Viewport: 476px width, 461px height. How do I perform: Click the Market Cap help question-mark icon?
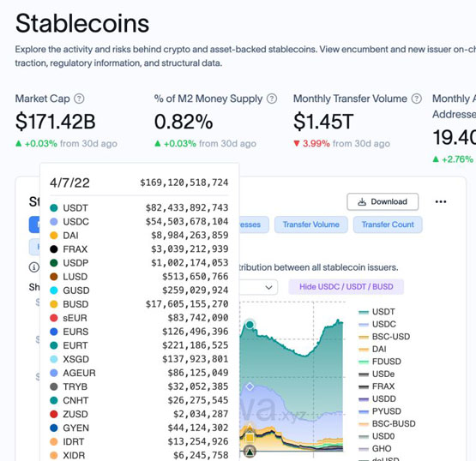tap(79, 99)
